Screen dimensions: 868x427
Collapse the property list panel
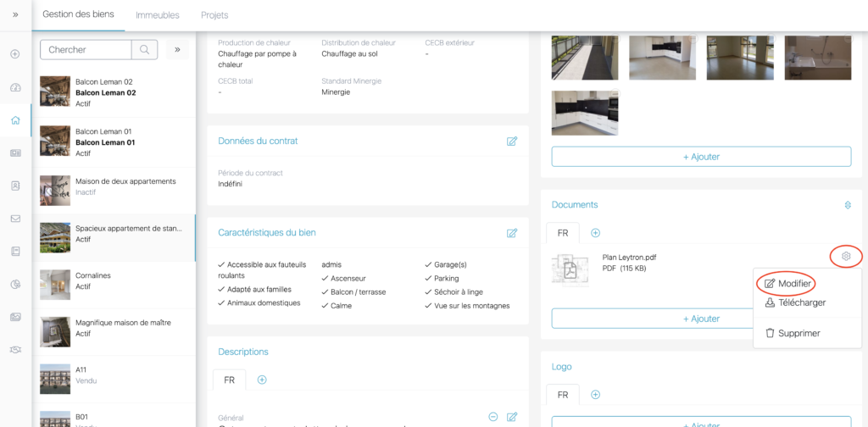(x=177, y=50)
